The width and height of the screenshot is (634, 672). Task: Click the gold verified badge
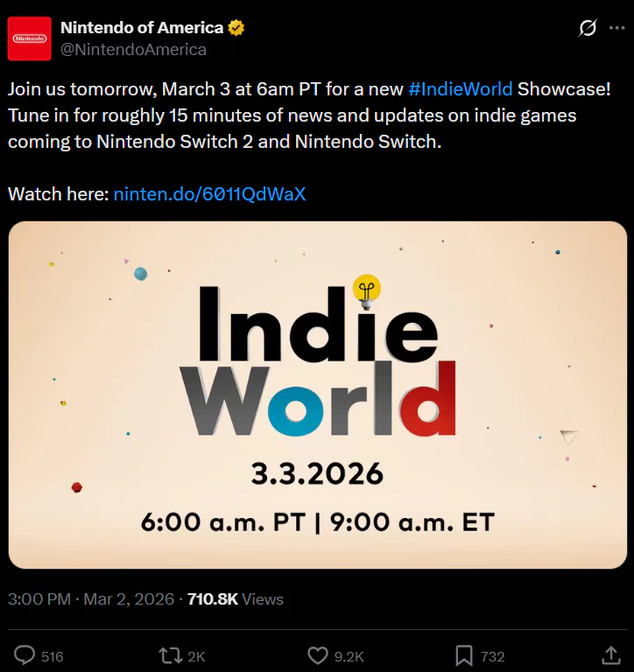236,28
